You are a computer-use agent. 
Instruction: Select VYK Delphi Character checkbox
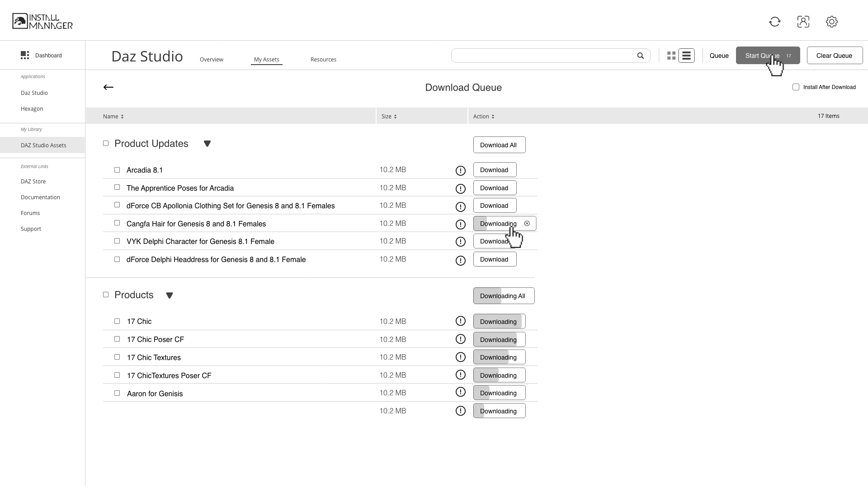[x=117, y=241]
